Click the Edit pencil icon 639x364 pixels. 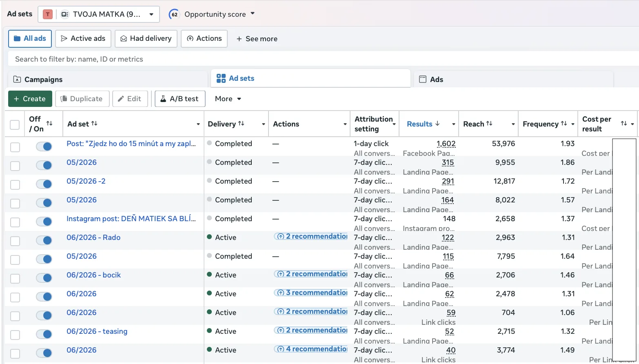tap(121, 99)
